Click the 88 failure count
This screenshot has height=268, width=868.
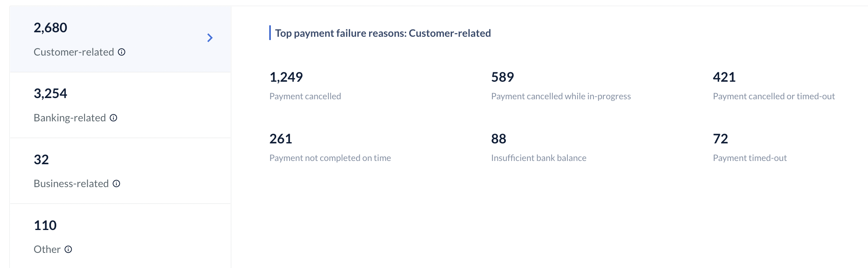click(x=498, y=138)
